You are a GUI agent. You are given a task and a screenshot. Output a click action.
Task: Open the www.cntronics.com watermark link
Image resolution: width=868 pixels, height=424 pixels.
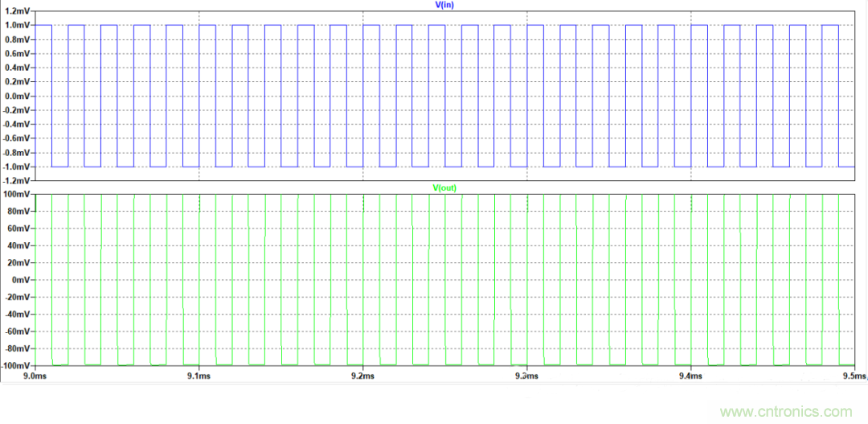coord(785,411)
